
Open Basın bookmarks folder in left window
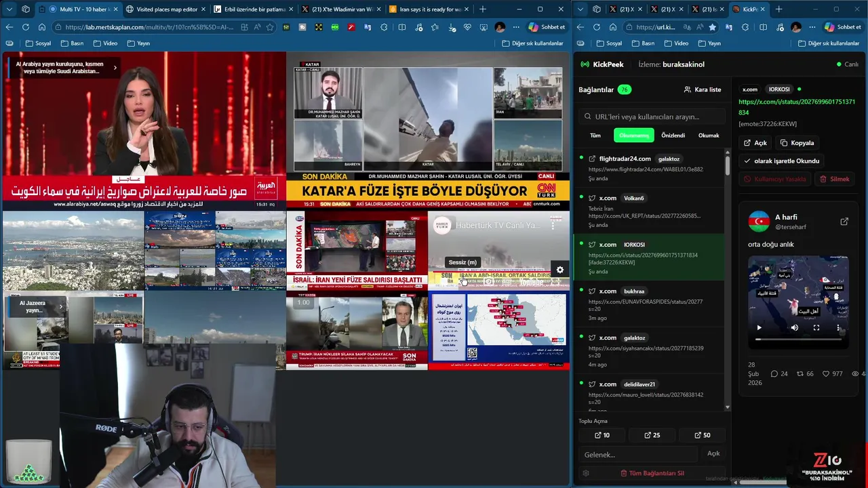click(72, 43)
